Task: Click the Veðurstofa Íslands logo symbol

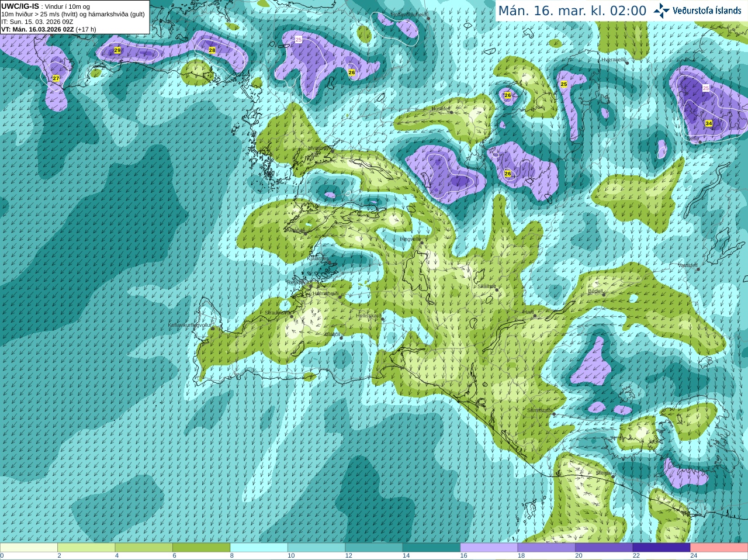Action: (662, 11)
